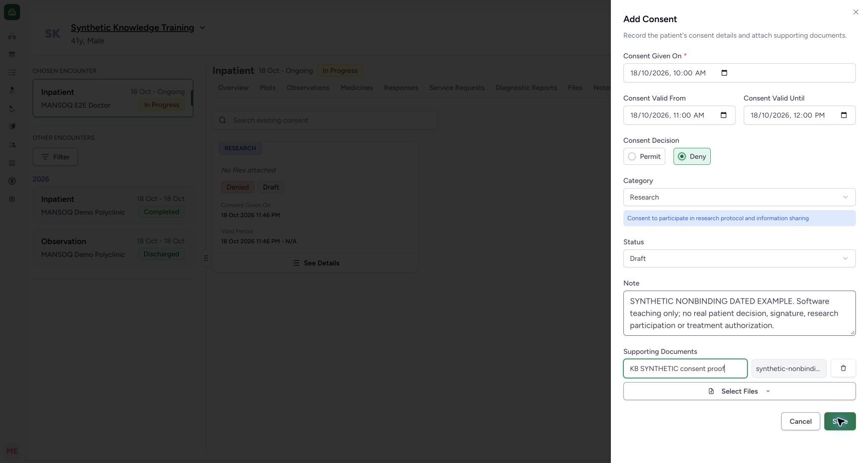Close the Add Consent panel

(856, 12)
